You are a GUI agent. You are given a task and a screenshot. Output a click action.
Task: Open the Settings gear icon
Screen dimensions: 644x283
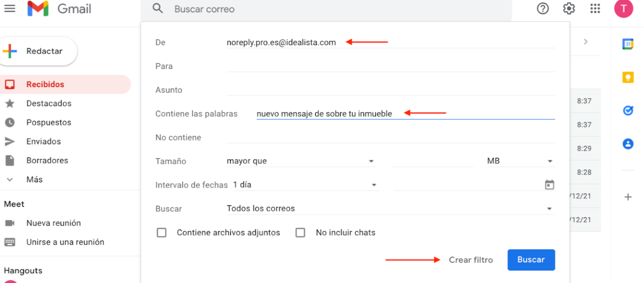[569, 9]
